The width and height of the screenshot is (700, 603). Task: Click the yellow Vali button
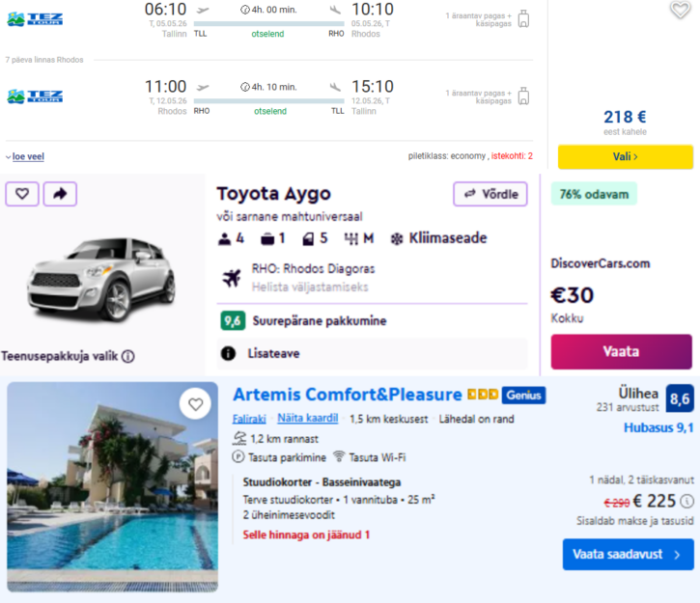(x=626, y=156)
